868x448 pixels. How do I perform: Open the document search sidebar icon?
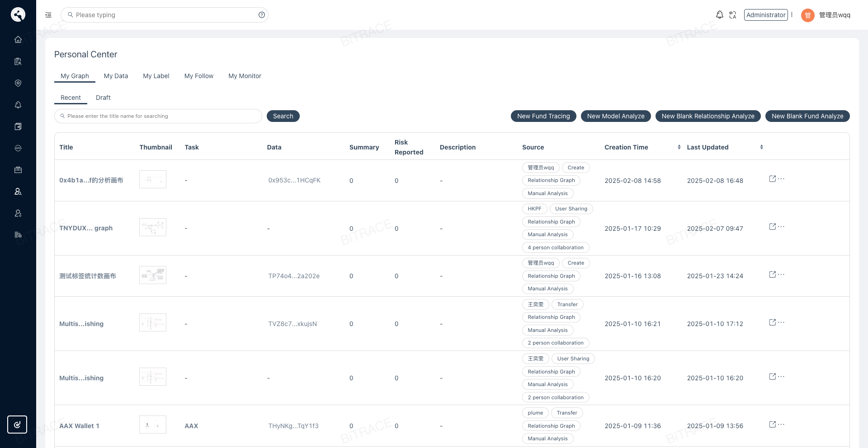18,61
